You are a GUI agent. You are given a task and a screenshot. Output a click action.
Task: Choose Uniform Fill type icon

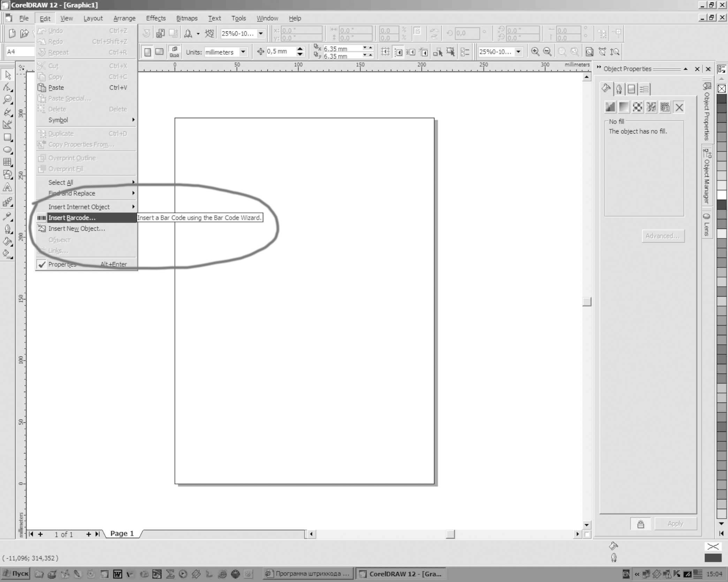point(610,107)
